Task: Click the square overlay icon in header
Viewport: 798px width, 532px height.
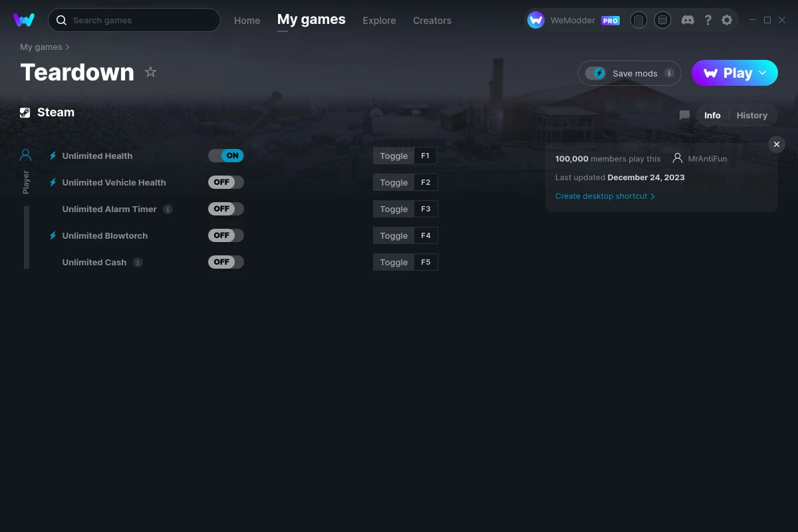Action: (x=662, y=20)
